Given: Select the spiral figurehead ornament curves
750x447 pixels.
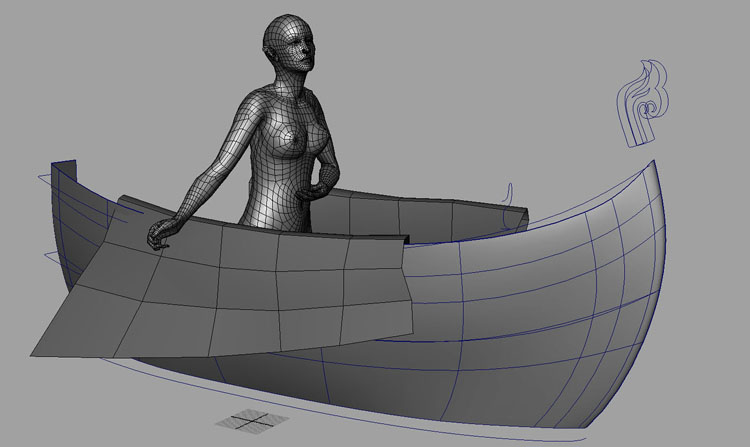Looking at the screenshot, I should pos(640,105).
